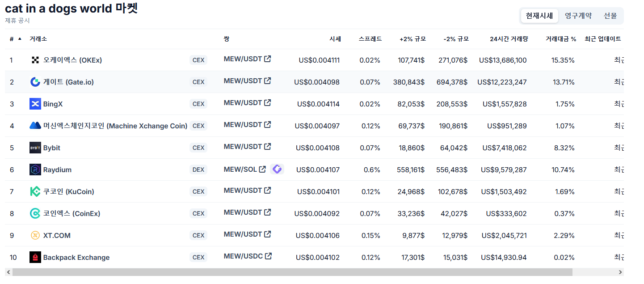Select the 현재시세 tab
The height and width of the screenshot is (284, 644).
click(539, 16)
